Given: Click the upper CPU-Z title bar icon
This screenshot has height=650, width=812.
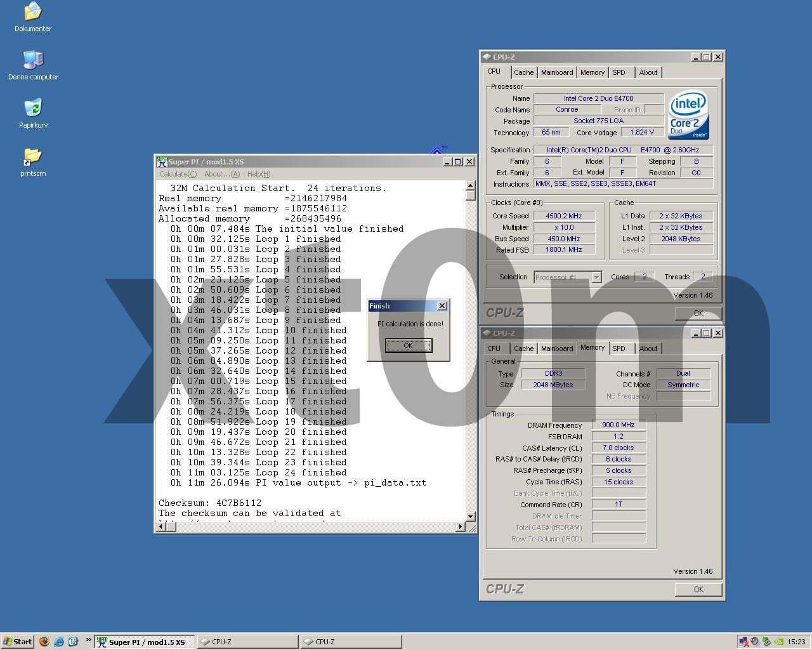Looking at the screenshot, I should (487, 56).
